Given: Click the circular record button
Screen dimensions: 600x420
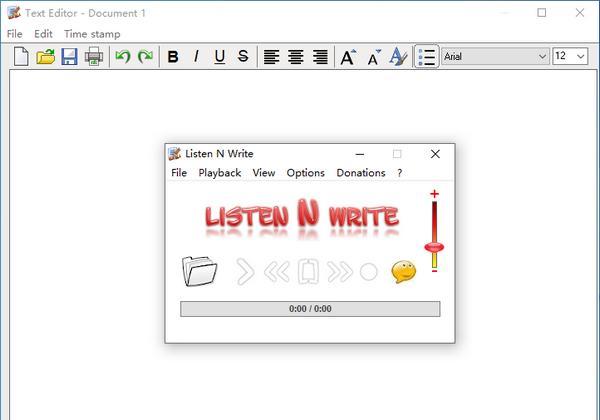Looking at the screenshot, I should pos(368,272).
